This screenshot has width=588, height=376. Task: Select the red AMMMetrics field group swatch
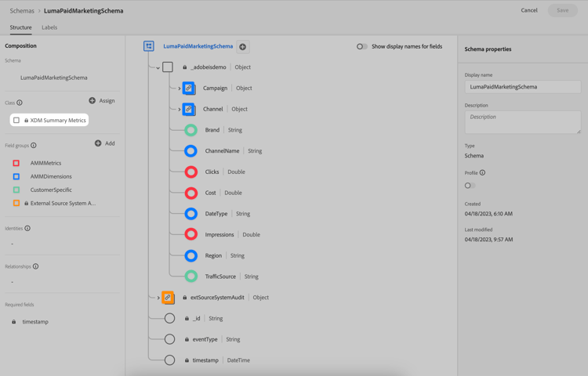16,163
